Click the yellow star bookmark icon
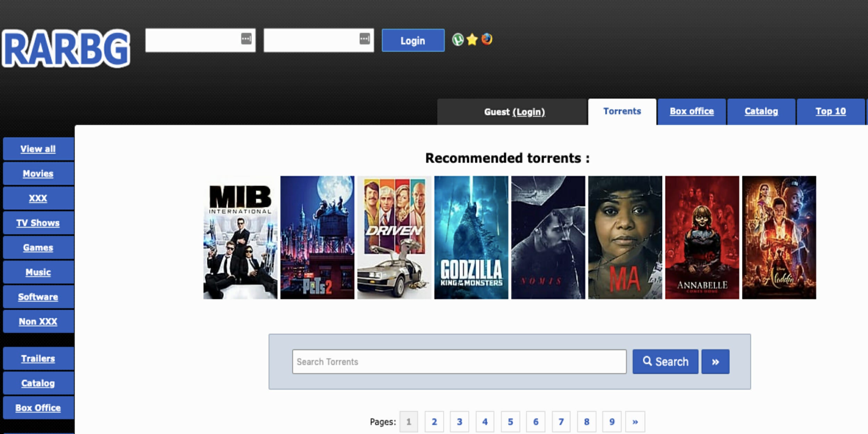The height and width of the screenshot is (434, 868). click(472, 40)
